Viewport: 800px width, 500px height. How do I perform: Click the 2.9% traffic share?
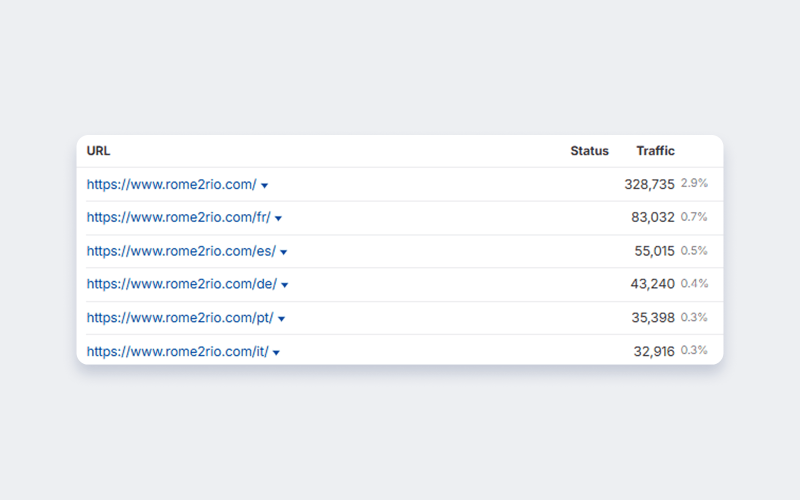pyautogui.click(x=694, y=184)
